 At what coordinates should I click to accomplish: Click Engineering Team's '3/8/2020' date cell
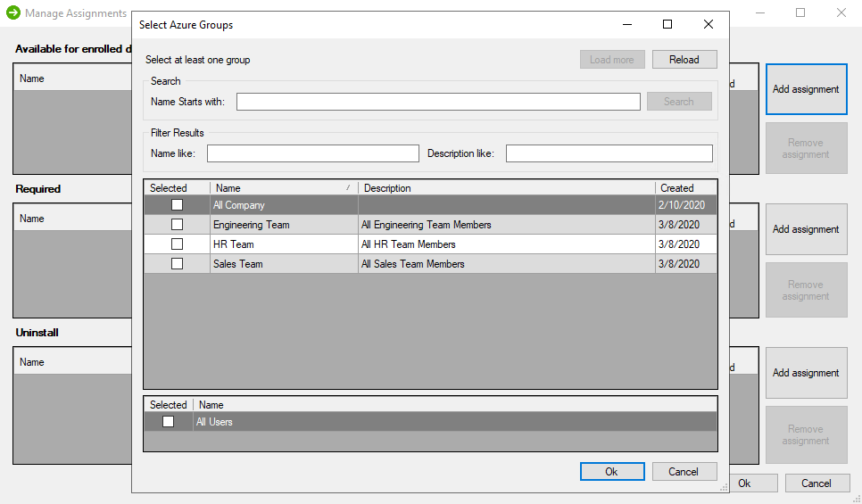click(685, 225)
